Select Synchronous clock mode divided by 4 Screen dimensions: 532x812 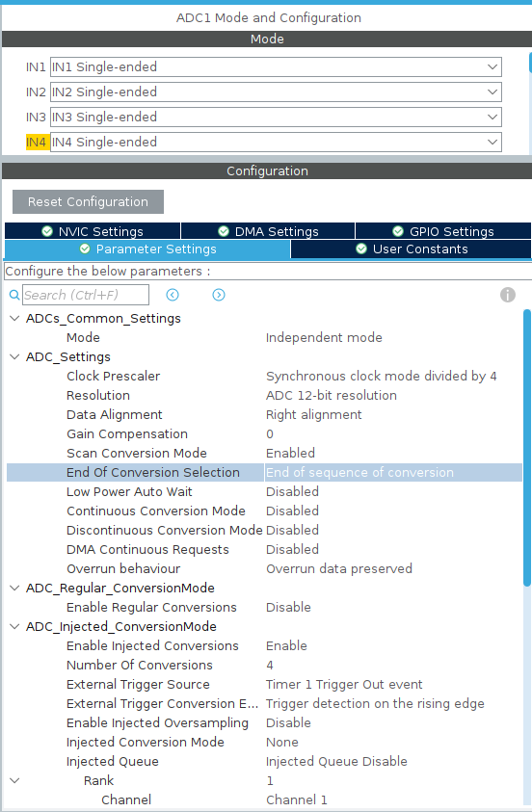coord(382,377)
